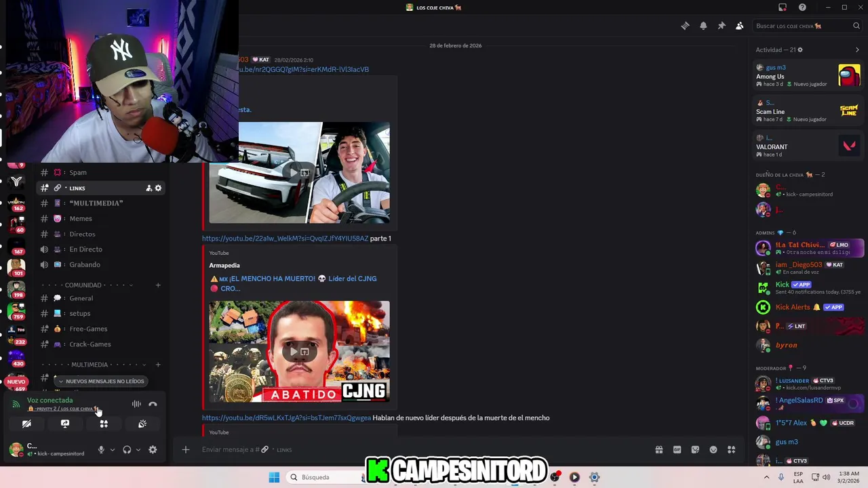The width and height of the screenshot is (868, 488).
Task: Jump to NUEVOS MENSAJES NO LEÍDOS
Action: pos(100,381)
